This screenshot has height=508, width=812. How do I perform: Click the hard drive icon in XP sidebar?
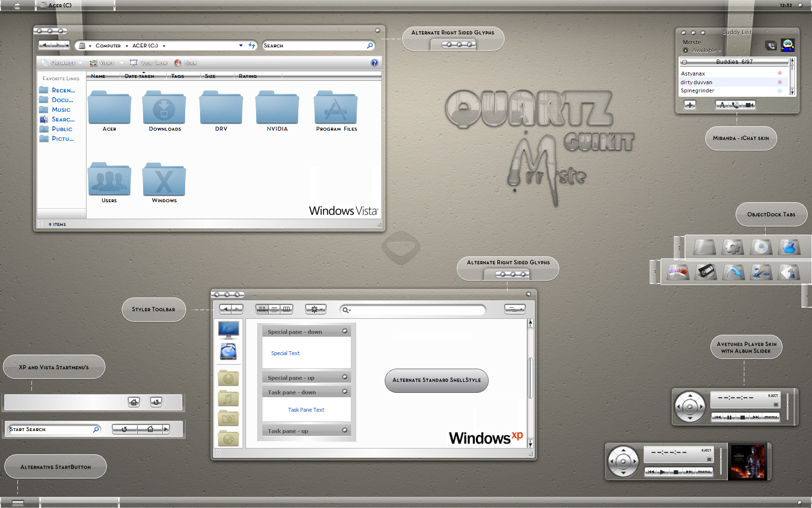(x=229, y=351)
